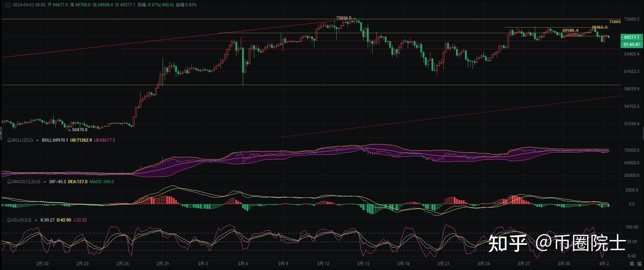Click the amplitude value 0.92%
644x270 pixels.
pyautogui.click(x=191, y=5)
